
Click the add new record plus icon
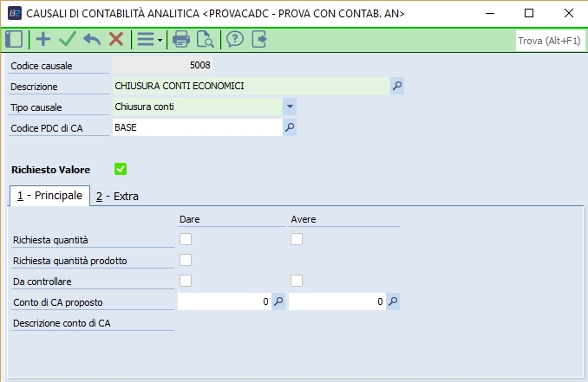pos(42,39)
